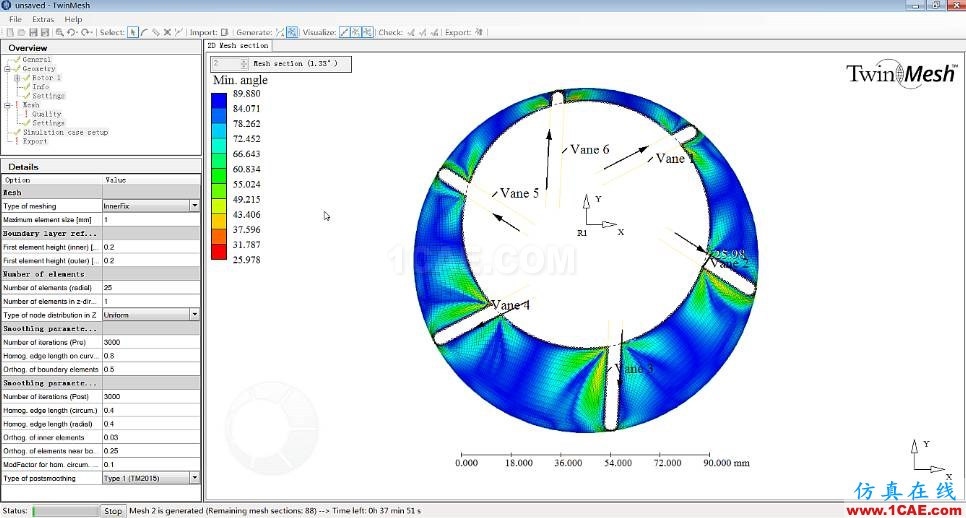
Task: Click First element height (inner) value
Action: coord(151,247)
